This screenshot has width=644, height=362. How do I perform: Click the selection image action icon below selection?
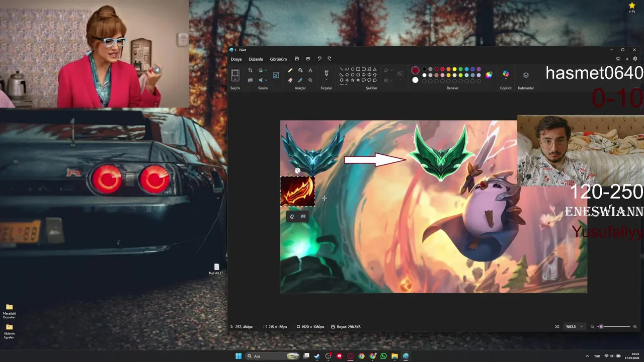click(303, 217)
